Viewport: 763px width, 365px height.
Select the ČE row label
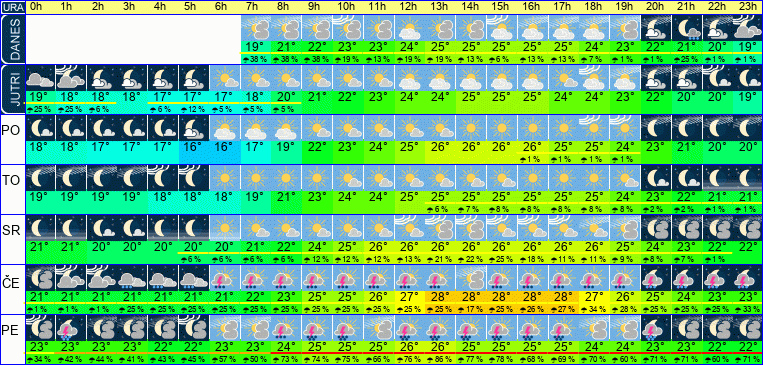click(12, 282)
